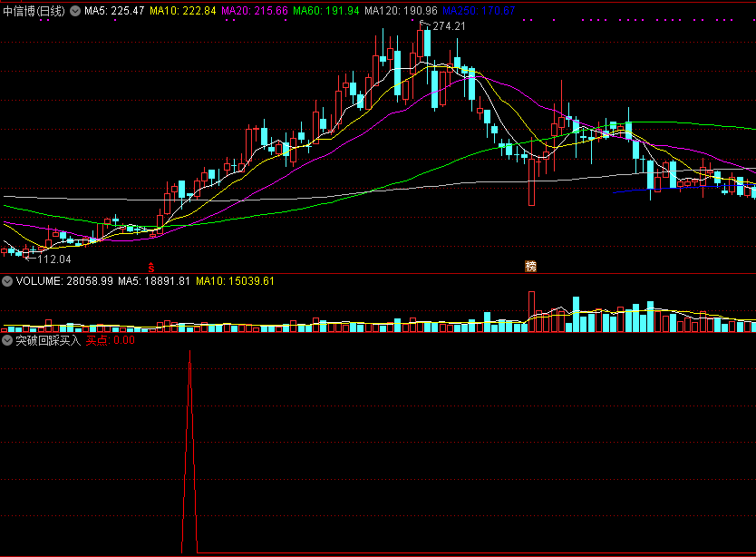Viewport: 756px width, 557px height.
Task: Click the volume MA5: 18891.81 label
Action: click(154, 281)
